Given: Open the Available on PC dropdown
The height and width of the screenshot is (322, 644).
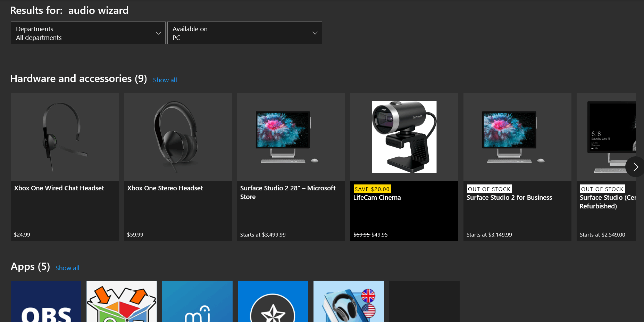Looking at the screenshot, I should coord(245,33).
